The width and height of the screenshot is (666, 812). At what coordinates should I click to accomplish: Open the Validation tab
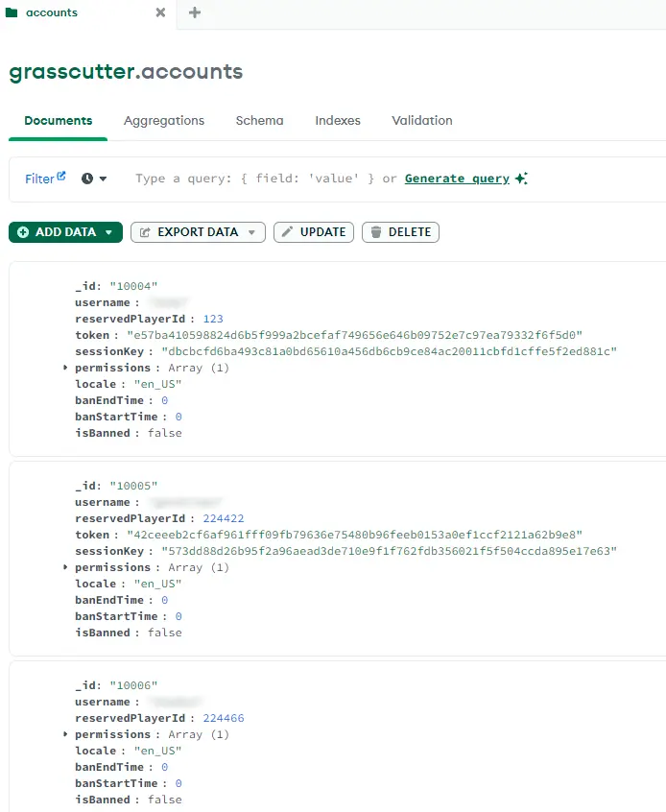(421, 121)
